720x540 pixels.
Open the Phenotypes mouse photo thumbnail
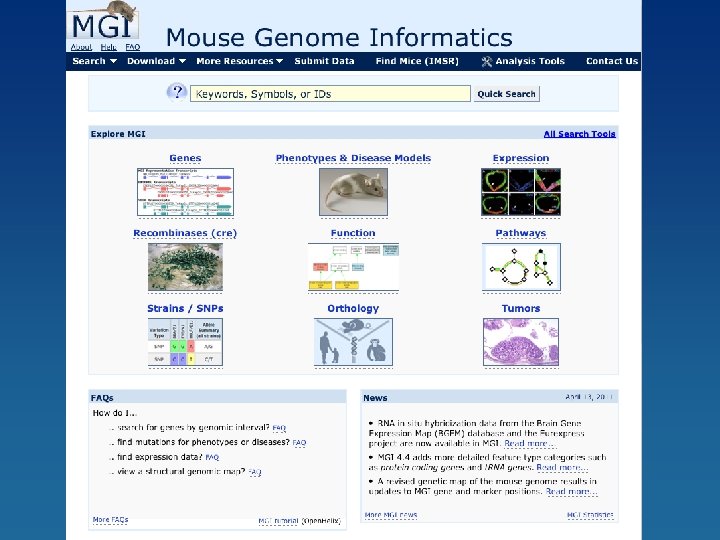click(x=353, y=192)
